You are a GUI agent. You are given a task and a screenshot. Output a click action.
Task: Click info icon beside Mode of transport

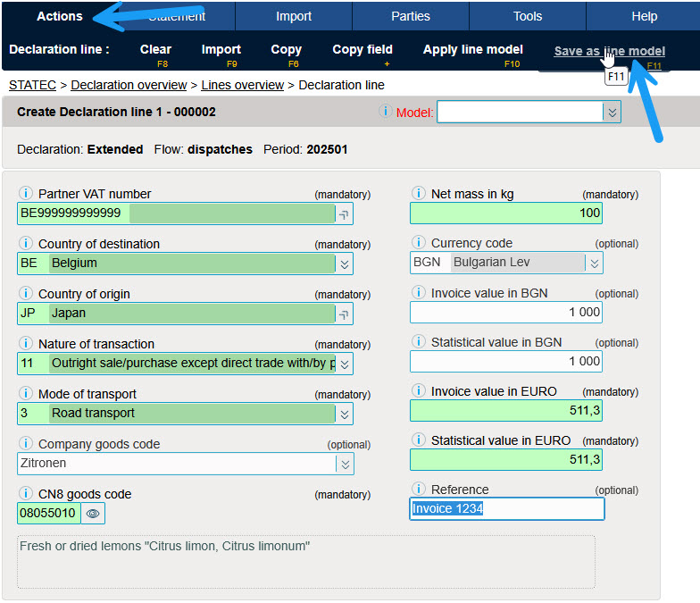tap(26, 394)
